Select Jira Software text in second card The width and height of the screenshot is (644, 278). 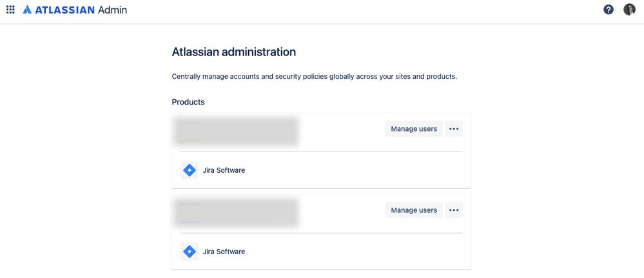(224, 252)
